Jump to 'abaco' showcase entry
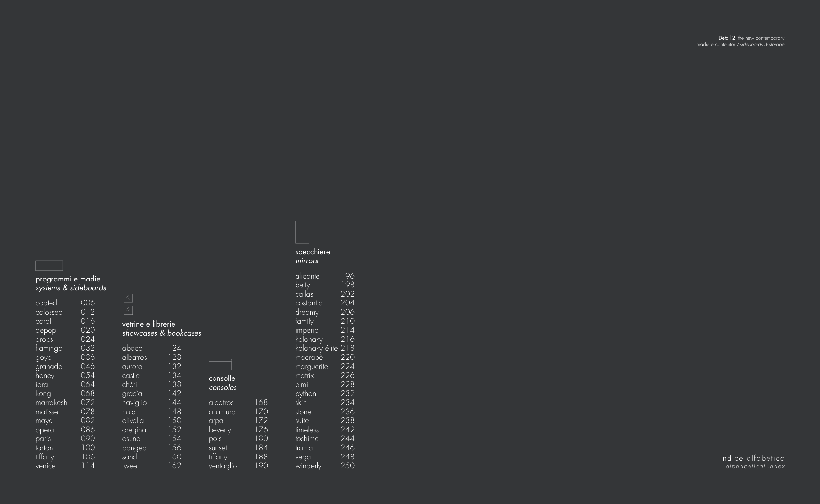820x504 pixels. (x=132, y=348)
